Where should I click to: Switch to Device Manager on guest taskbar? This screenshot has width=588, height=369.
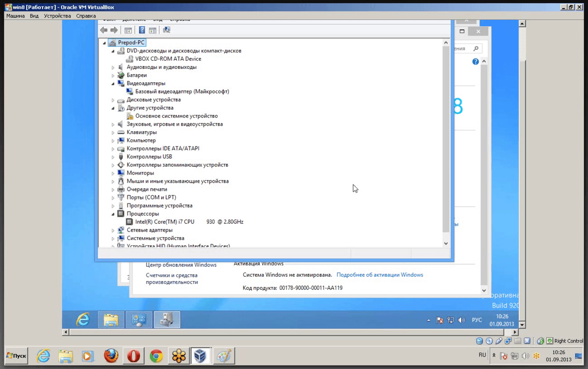[167, 320]
